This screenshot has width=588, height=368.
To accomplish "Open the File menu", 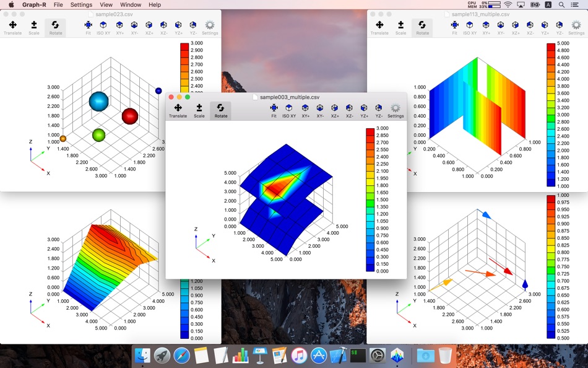I will click(x=58, y=4).
